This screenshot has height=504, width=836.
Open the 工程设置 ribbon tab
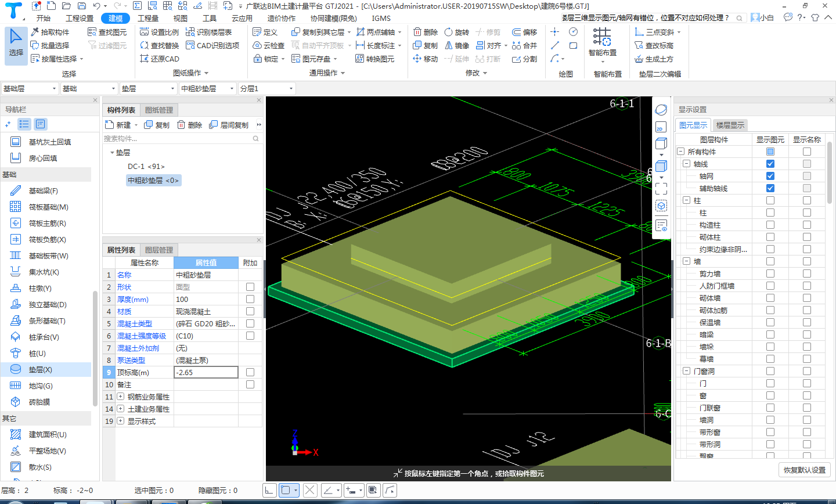tap(80, 18)
